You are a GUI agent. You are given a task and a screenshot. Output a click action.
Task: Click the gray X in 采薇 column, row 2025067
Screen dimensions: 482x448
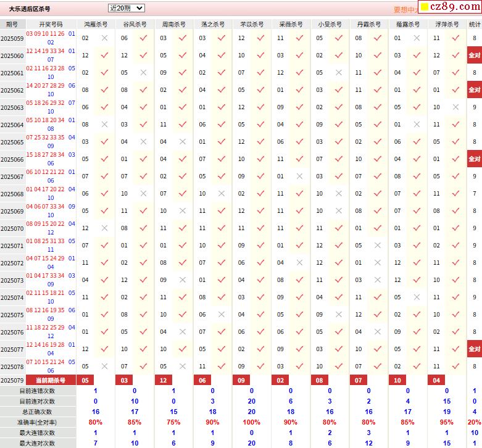[x=300, y=176]
